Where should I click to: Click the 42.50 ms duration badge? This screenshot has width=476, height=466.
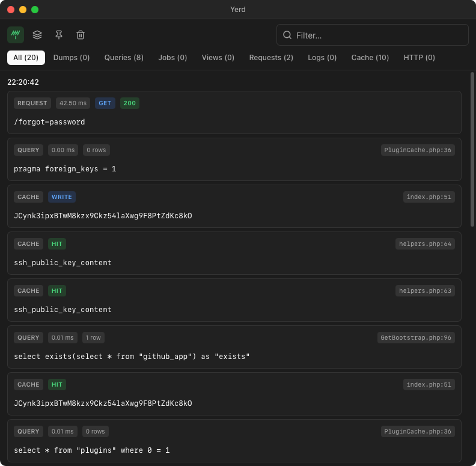click(73, 103)
